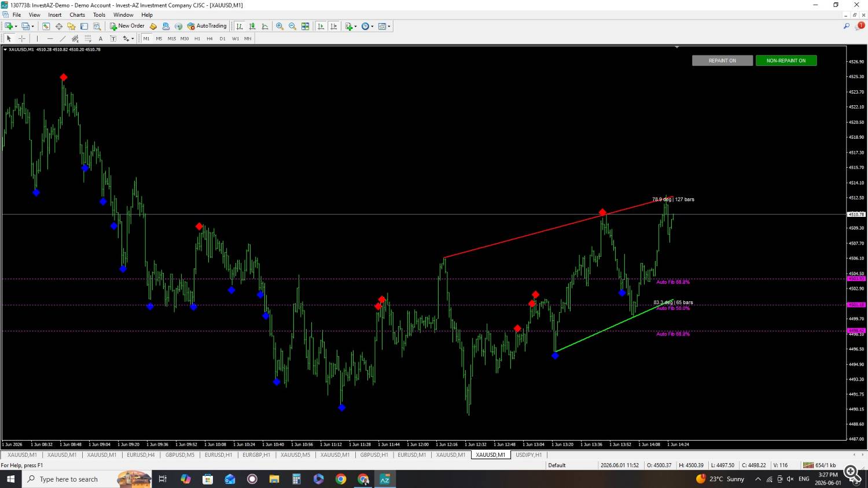
Task: Switch to the GBPUSD,M5 chart tab
Action: click(180, 455)
